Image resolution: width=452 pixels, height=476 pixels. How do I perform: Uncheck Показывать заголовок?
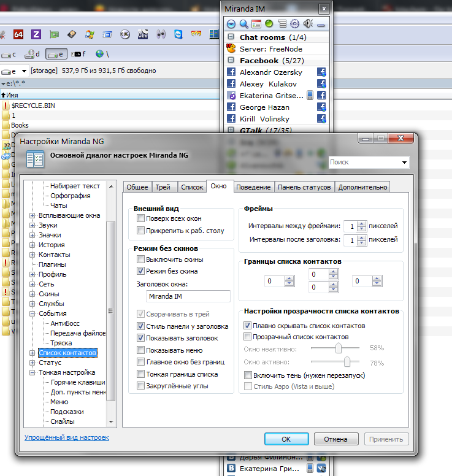click(140, 337)
